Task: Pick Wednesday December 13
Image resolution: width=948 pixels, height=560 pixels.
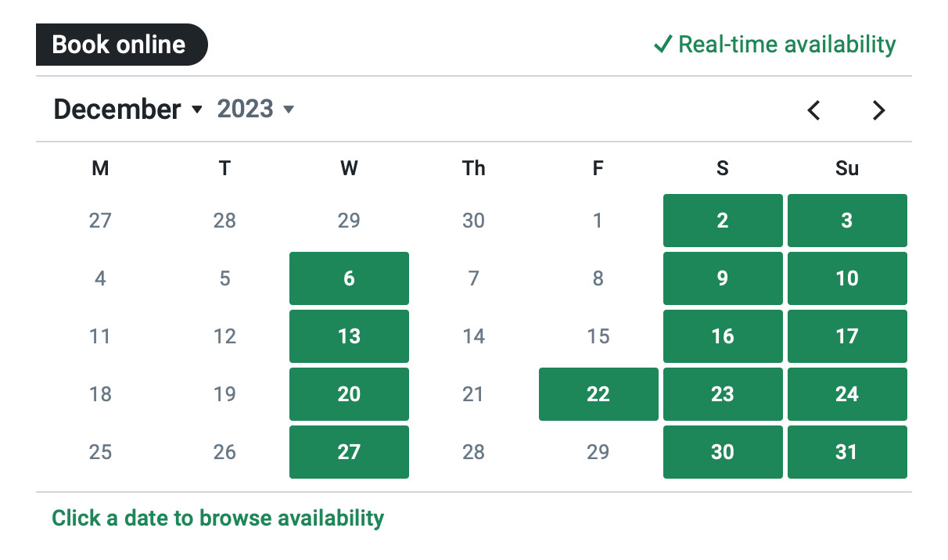Action: pyautogui.click(x=349, y=336)
